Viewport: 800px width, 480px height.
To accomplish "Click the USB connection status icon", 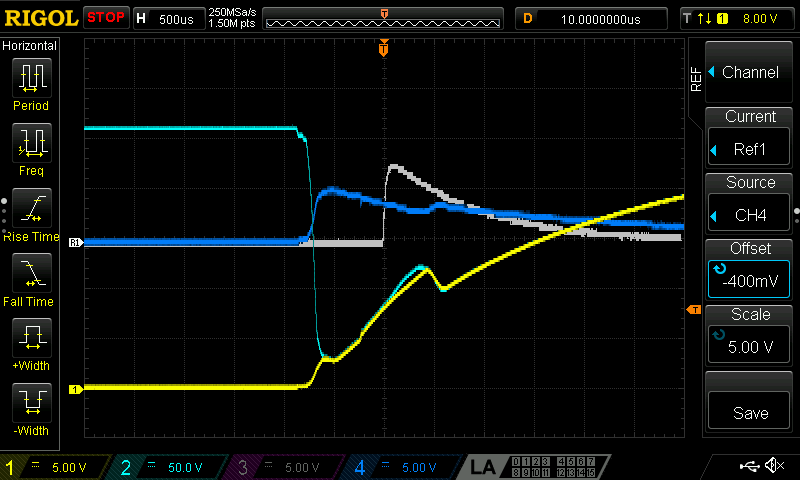I will click(749, 465).
